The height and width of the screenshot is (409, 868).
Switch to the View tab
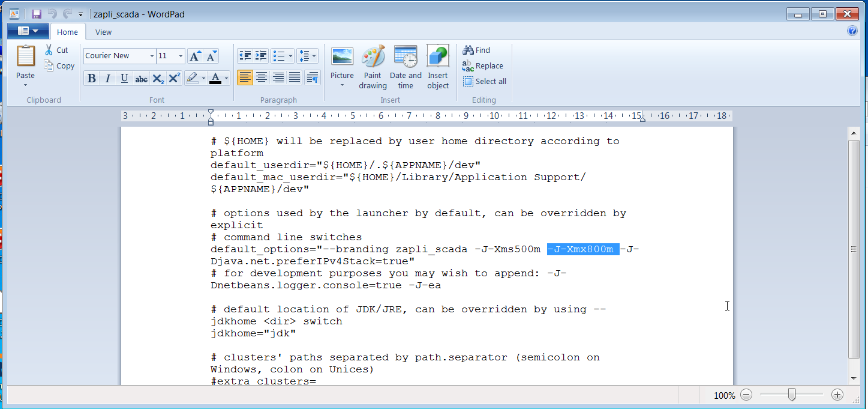pyautogui.click(x=103, y=32)
